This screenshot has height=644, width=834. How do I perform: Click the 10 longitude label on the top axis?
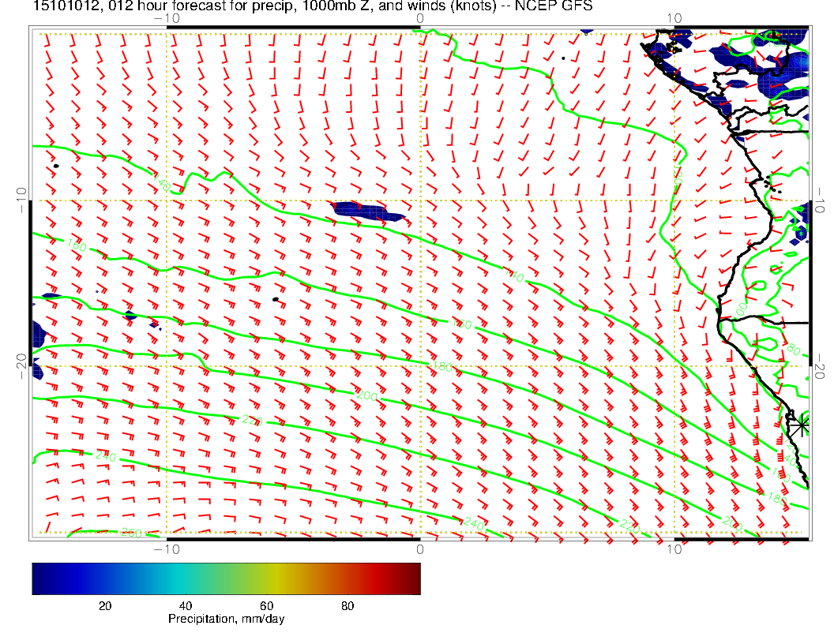tap(674, 18)
